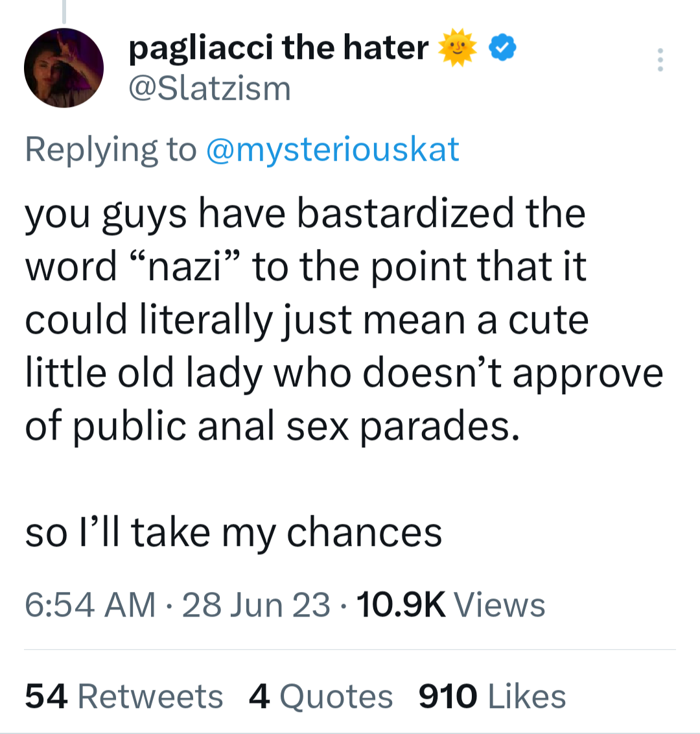The image size is (700, 734).
Task: Click the 'Replying to' label
Action: coord(110,149)
